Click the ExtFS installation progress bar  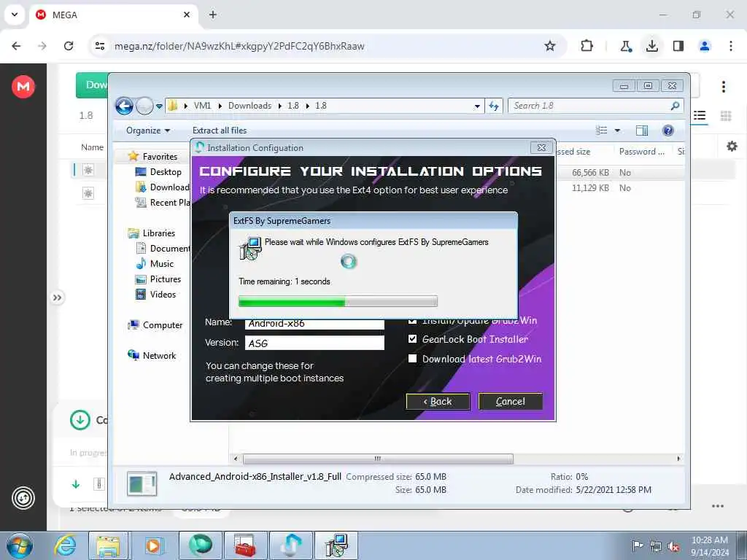[338, 301]
